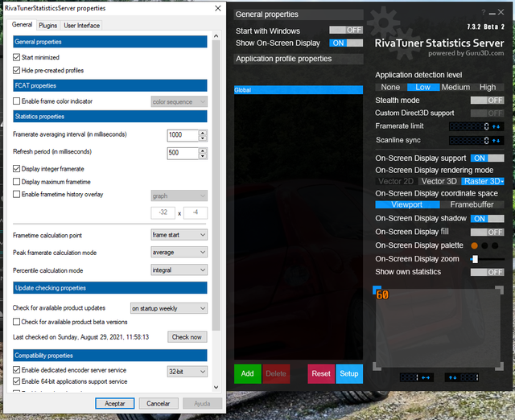Set detection level to None
This screenshot has width=515, height=420.
point(390,88)
